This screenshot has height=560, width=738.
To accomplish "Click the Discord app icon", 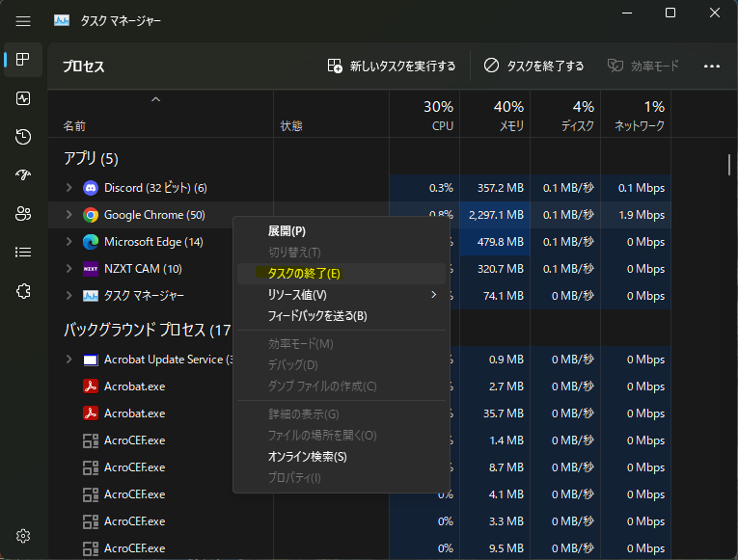I will [91, 188].
